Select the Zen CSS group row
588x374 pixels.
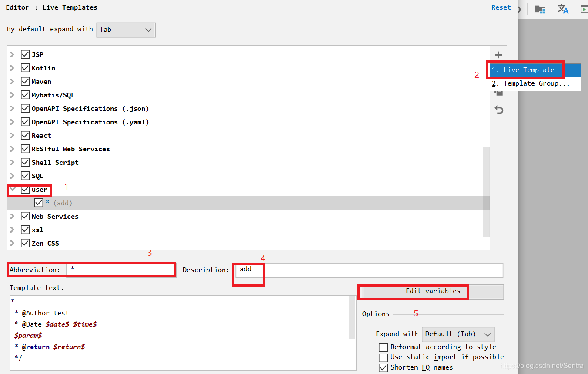click(x=248, y=243)
